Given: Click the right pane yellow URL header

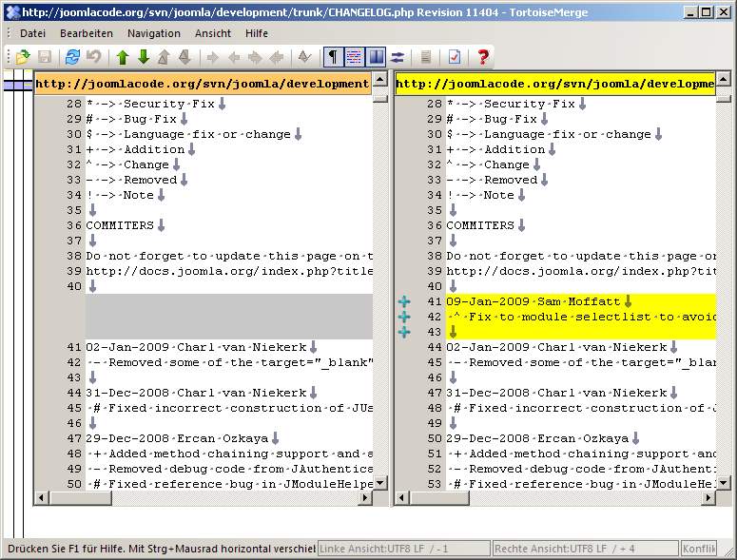Looking at the screenshot, I should tap(555, 84).
